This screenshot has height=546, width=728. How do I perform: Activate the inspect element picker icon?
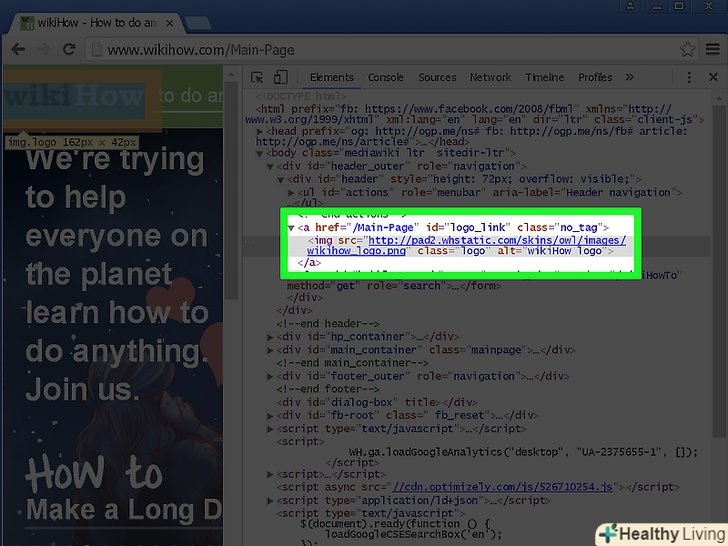point(257,77)
